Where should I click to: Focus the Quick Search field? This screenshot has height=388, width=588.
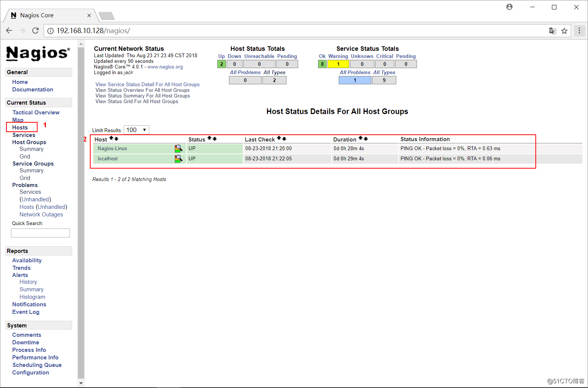tap(40, 233)
